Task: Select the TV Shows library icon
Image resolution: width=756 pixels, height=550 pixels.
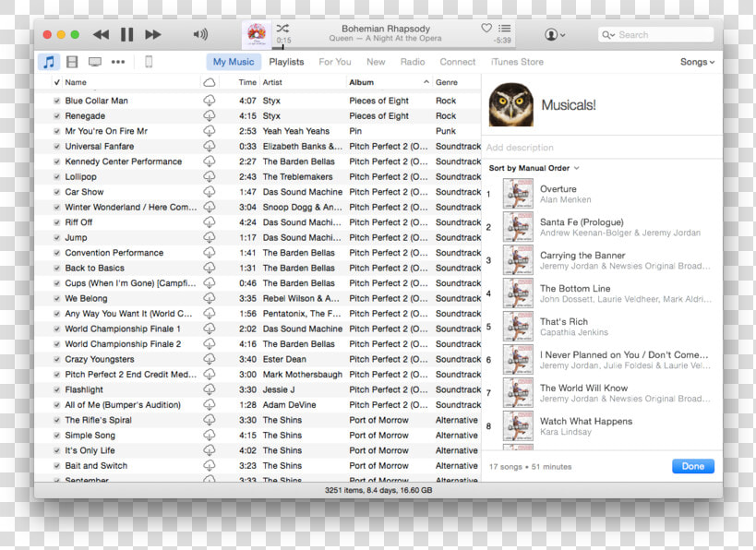Action: [x=95, y=62]
